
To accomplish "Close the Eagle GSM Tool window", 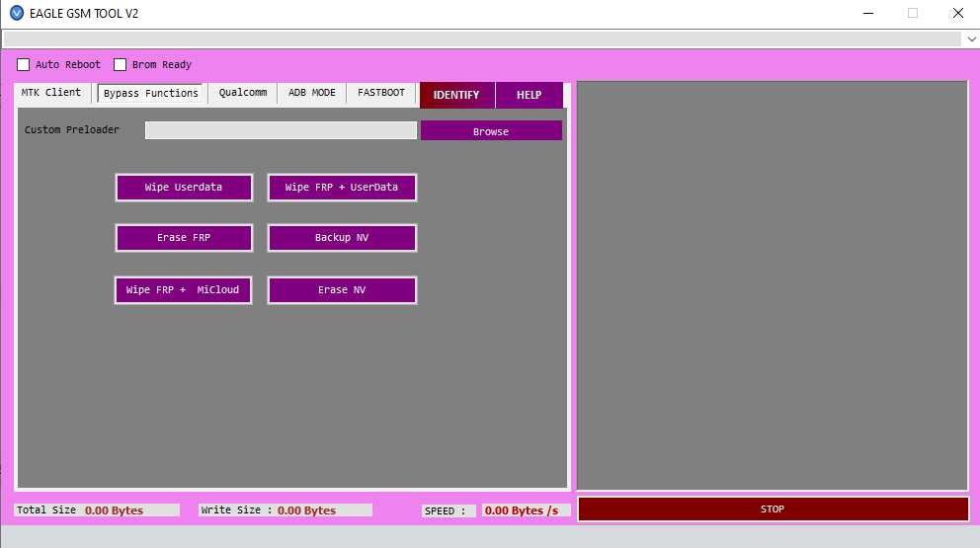I will tap(958, 13).
